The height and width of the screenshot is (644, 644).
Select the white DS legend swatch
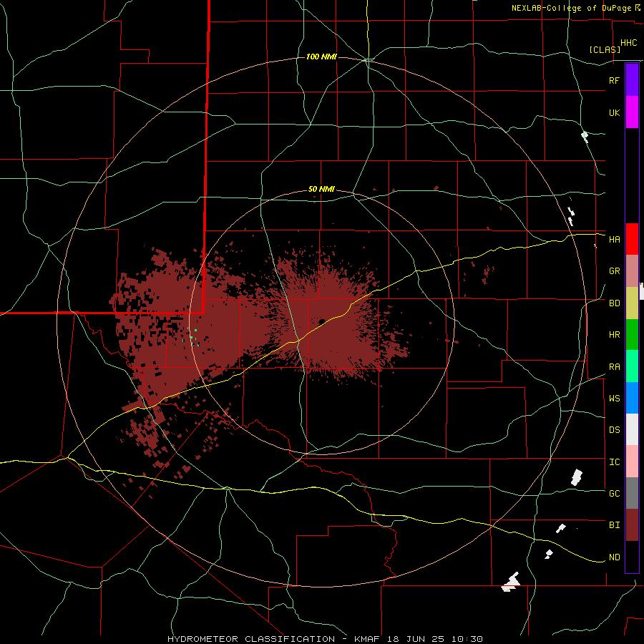632,429
